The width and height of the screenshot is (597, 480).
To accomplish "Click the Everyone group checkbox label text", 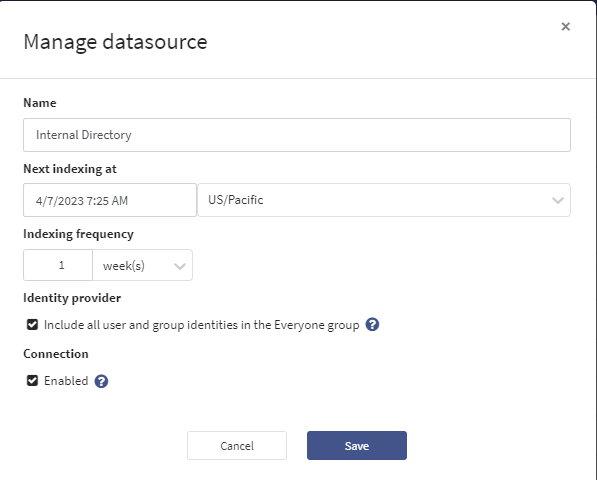I will [201, 325].
